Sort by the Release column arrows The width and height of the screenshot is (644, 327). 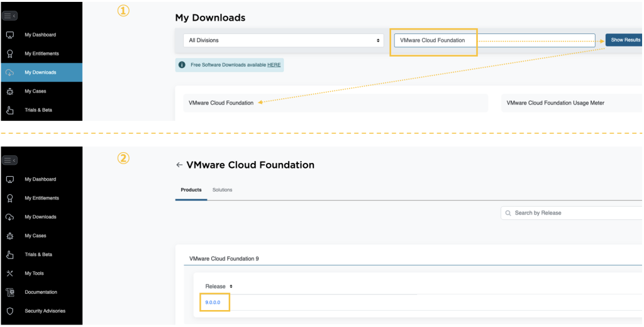231,286
